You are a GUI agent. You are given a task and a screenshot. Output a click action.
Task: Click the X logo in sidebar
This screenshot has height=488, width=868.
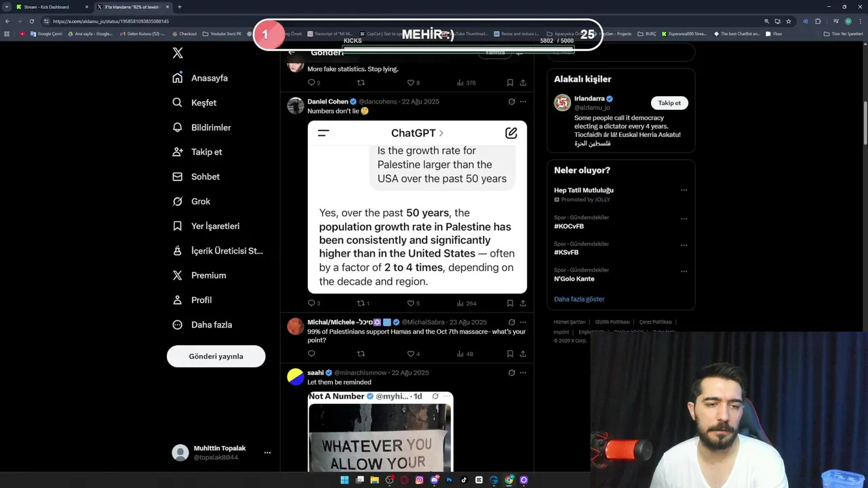(x=178, y=53)
